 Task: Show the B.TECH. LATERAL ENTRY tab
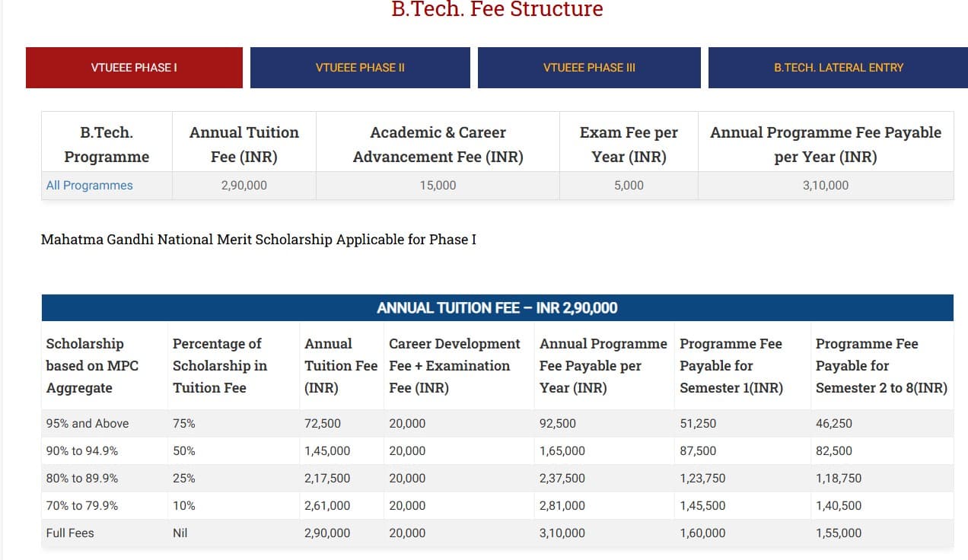pos(839,68)
